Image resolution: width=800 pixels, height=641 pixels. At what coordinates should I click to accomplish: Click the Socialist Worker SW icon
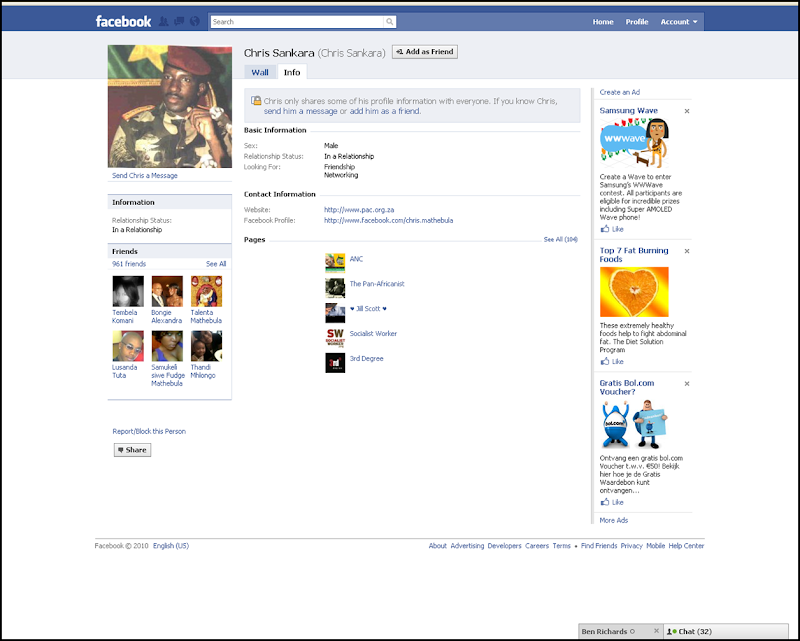(x=335, y=338)
